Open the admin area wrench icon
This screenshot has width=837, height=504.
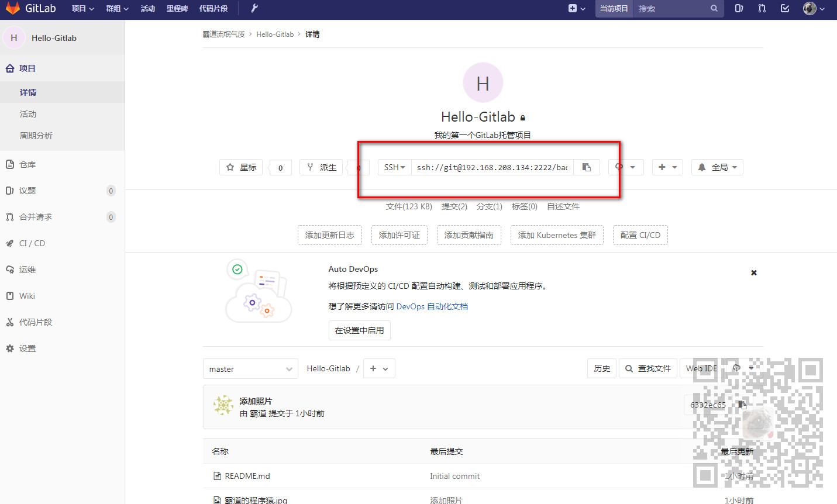254,8
